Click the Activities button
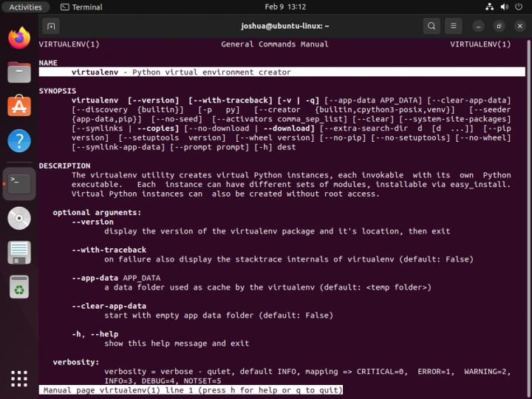532x399 pixels. (25, 7)
